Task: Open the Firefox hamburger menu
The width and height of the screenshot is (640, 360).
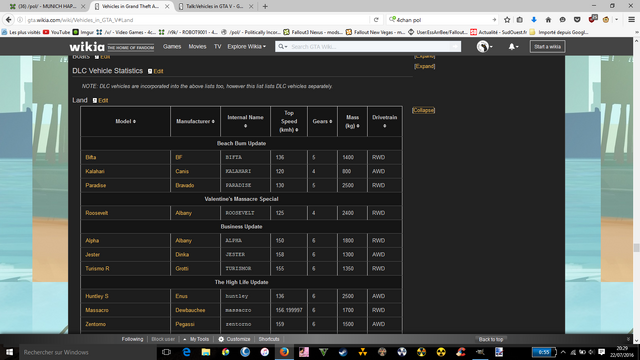Action: pyautogui.click(x=631, y=20)
